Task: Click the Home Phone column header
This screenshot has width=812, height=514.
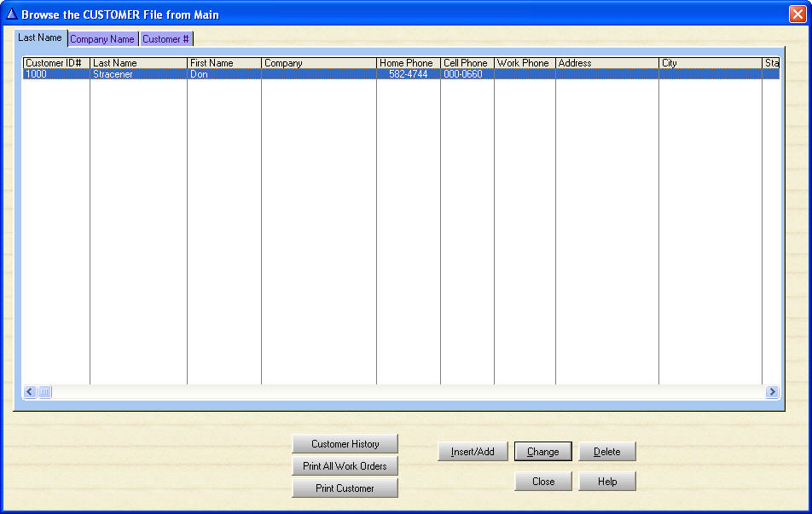Action: [408, 63]
